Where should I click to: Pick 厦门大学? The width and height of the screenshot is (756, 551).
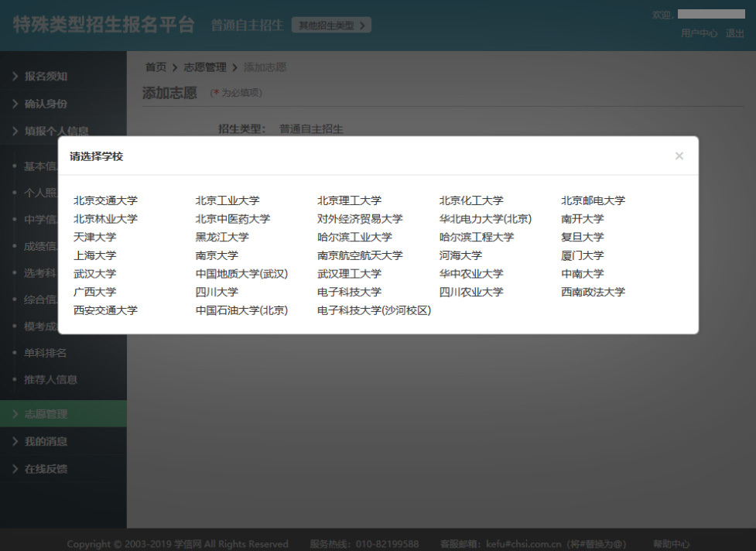[583, 255]
